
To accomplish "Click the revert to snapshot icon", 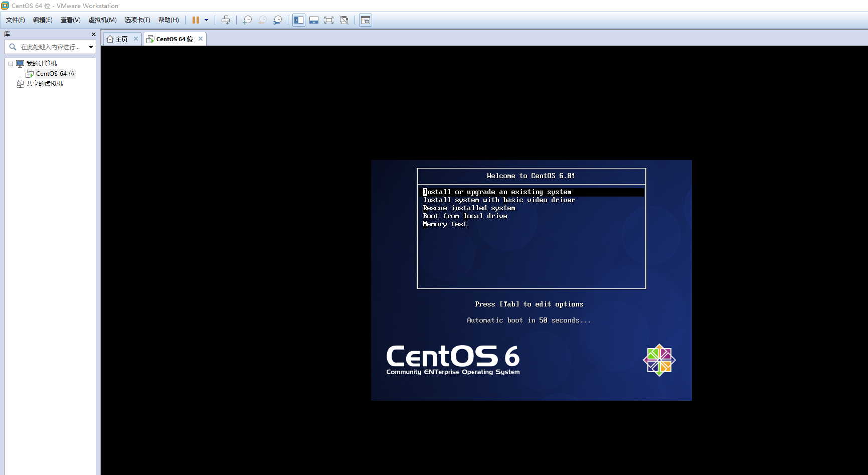I will (x=262, y=20).
